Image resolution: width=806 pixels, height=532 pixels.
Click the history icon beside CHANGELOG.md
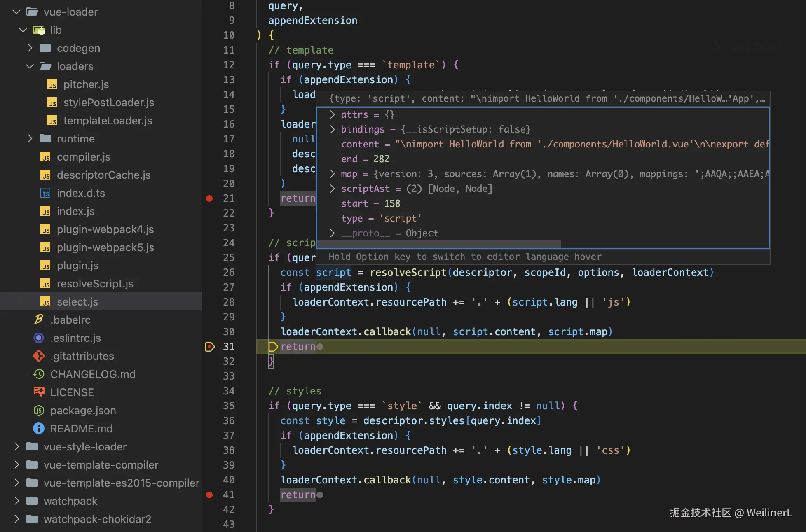pos(39,374)
